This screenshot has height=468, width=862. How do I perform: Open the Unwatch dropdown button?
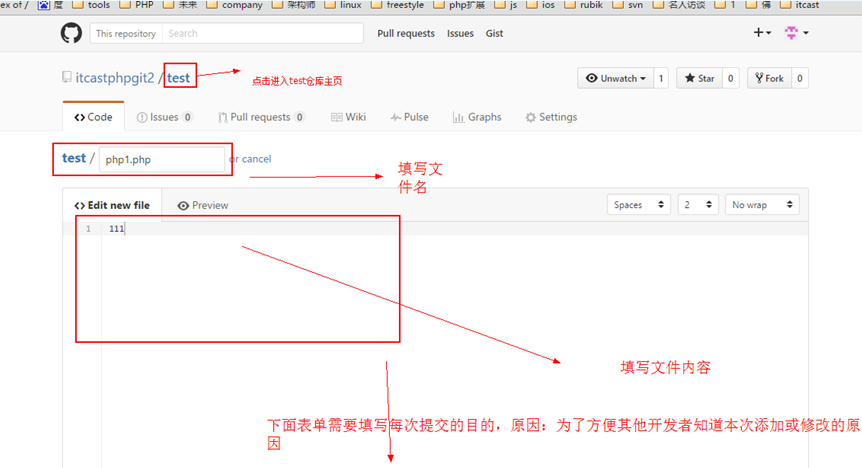coord(615,78)
